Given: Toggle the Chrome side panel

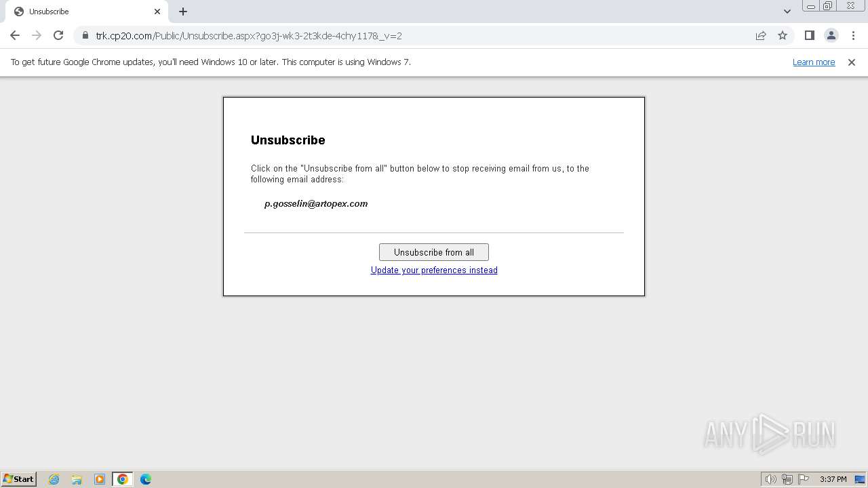Looking at the screenshot, I should pos(809,35).
